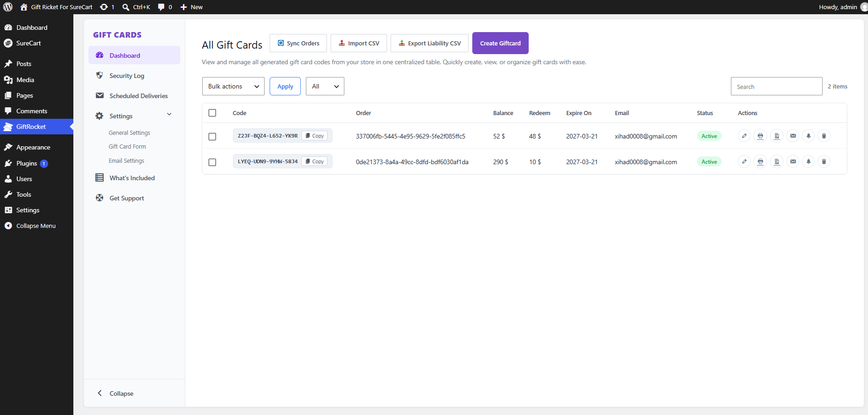Screen dimensions: 868x415
Task: Focus the gift card Search field
Action: pyautogui.click(x=776, y=86)
